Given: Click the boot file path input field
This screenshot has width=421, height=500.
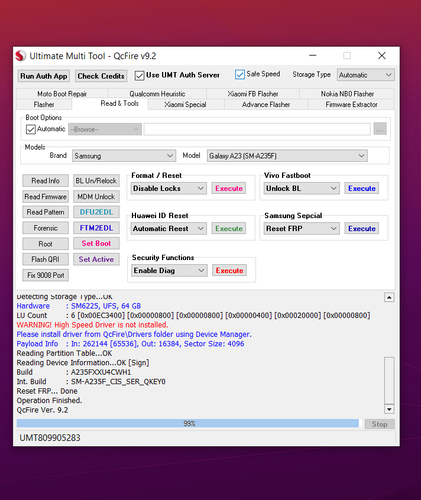Looking at the screenshot, I should click(x=257, y=129).
